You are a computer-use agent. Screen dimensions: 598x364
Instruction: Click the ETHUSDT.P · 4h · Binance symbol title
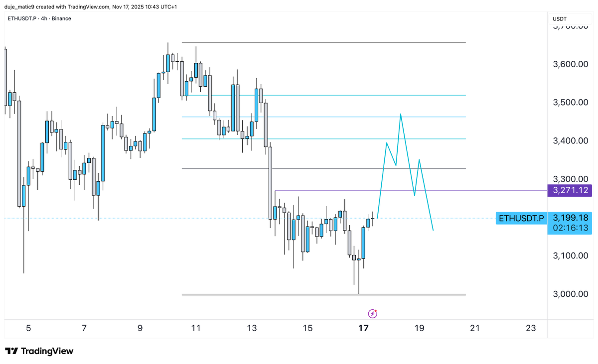coord(39,18)
